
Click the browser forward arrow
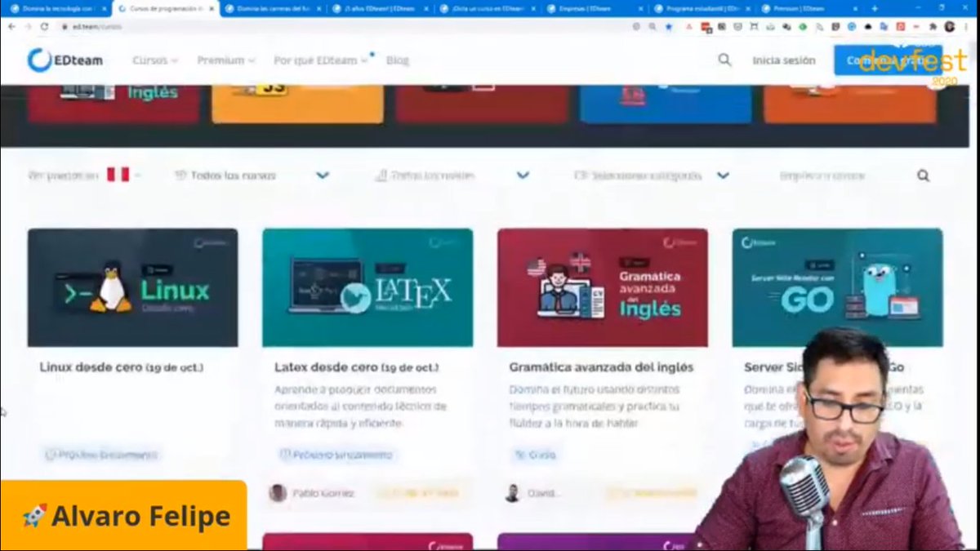tap(28, 26)
